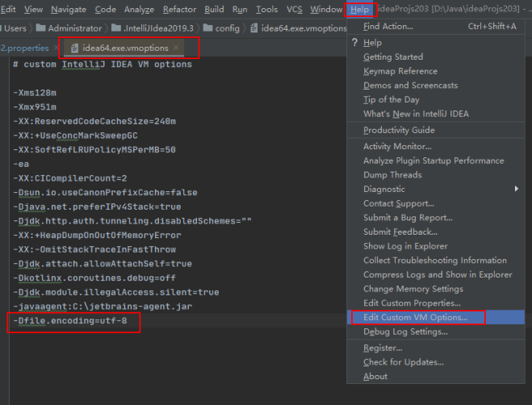Click the question mark Help icon
The image size is (532, 405).
354,43
